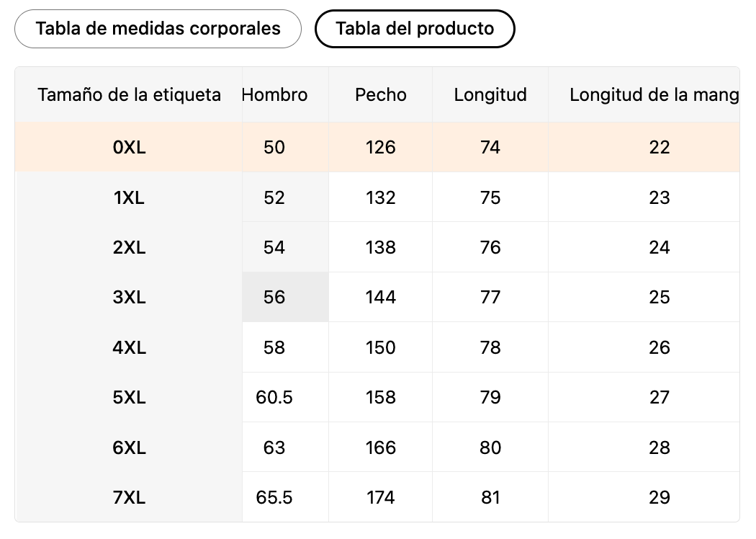This screenshot has width=756, height=539.
Task: Select the 7XL size label
Action: [130, 497]
